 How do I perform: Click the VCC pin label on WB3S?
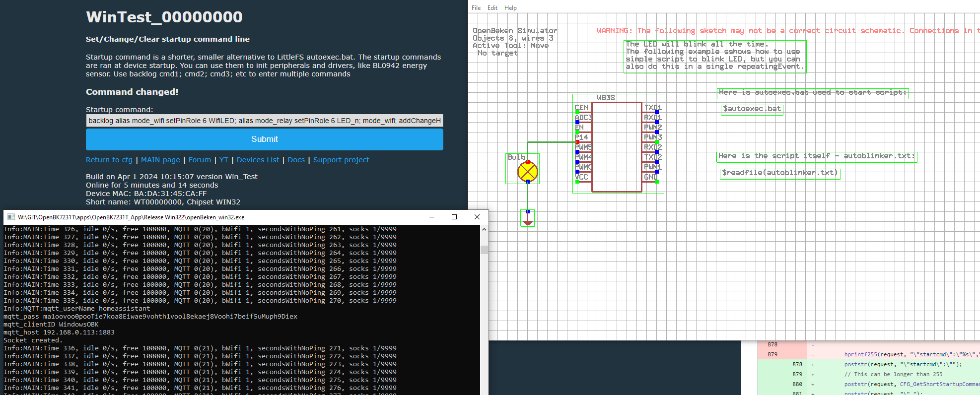pos(581,177)
